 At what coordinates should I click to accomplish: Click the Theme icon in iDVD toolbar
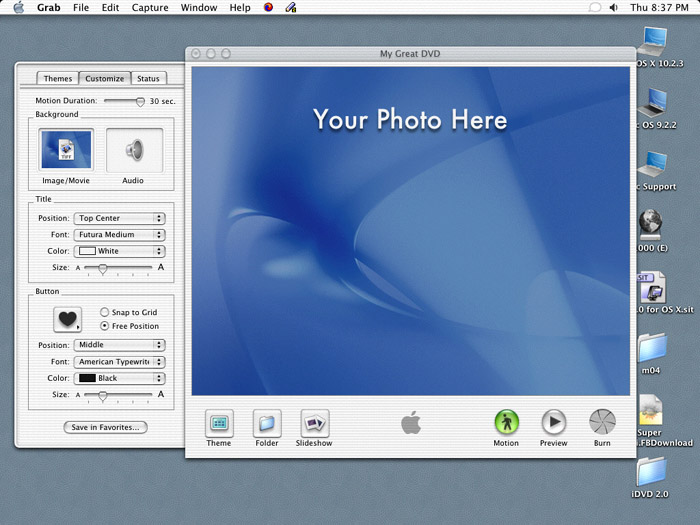point(219,423)
